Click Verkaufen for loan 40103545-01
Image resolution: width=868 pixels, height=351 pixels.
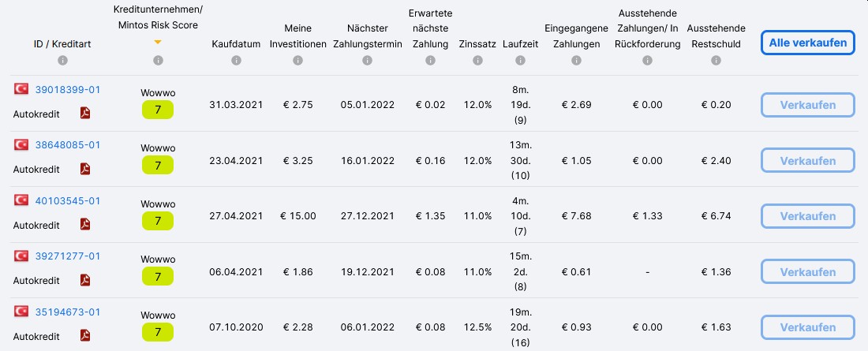(808, 216)
